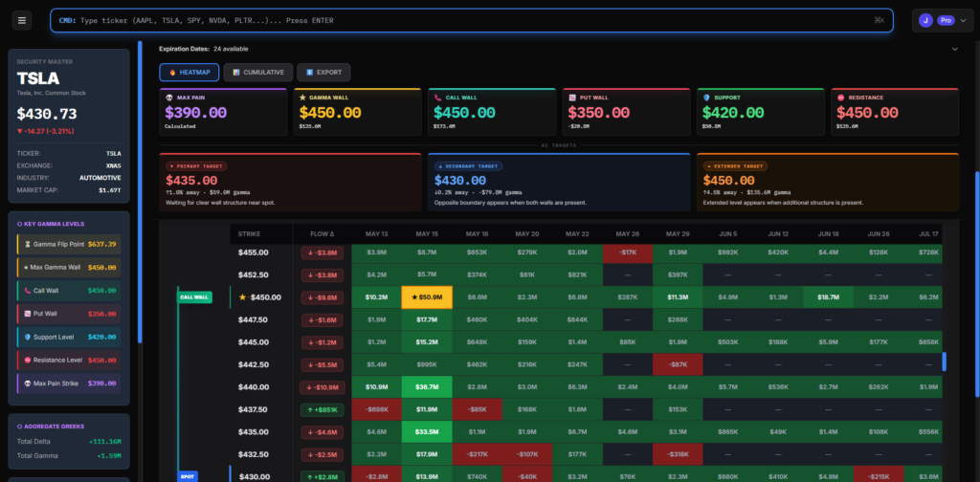
Task: Click the Total Gamma value +1.59M
Action: [109, 456]
